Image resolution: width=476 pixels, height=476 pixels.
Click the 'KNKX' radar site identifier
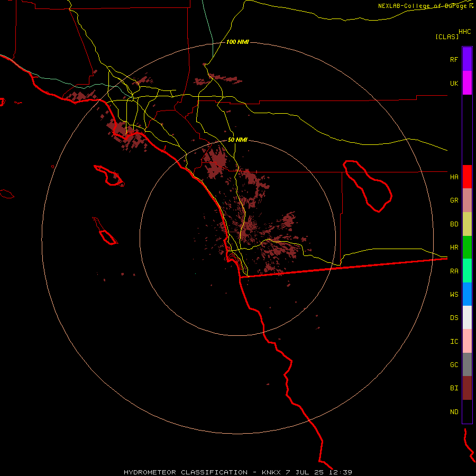click(271, 472)
